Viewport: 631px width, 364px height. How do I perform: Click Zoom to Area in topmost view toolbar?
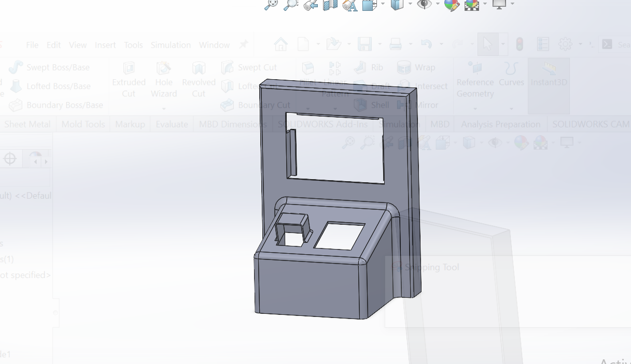pyautogui.click(x=290, y=5)
